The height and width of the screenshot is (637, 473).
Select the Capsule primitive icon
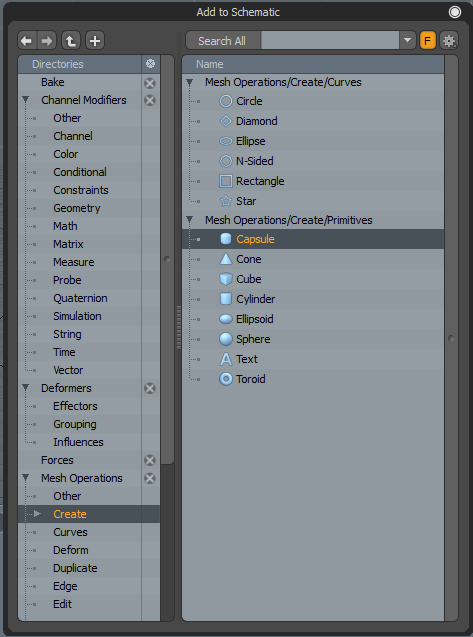coord(226,239)
